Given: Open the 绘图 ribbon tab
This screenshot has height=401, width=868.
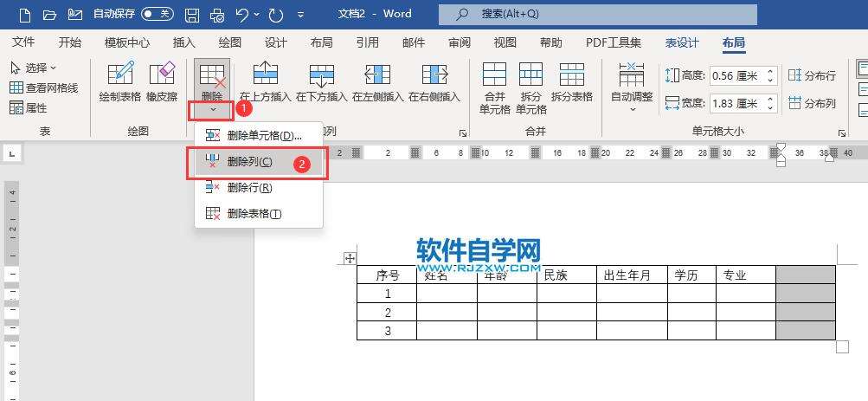Looking at the screenshot, I should pos(229,42).
